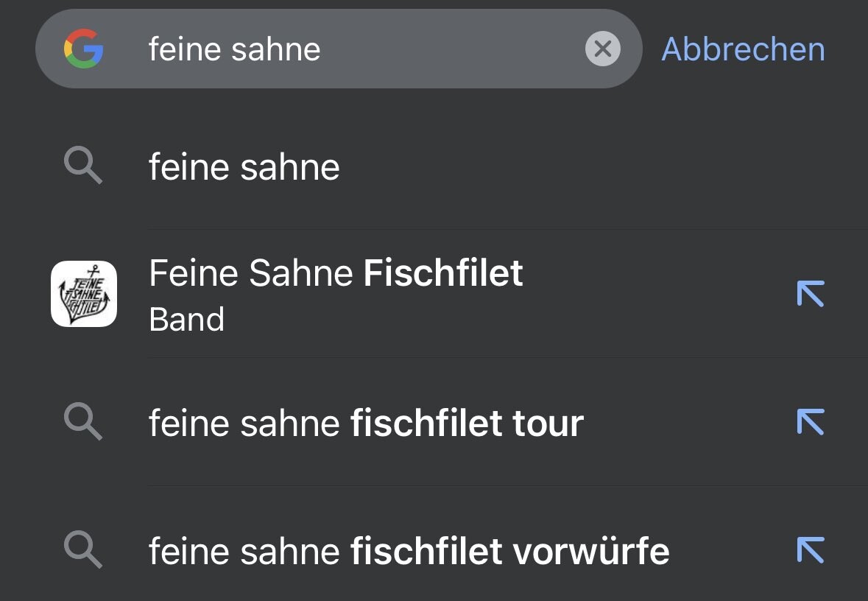The image size is (868, 601).
Task: Click the Google G logo
Action: pyautogui.click(x=83, y=49)
